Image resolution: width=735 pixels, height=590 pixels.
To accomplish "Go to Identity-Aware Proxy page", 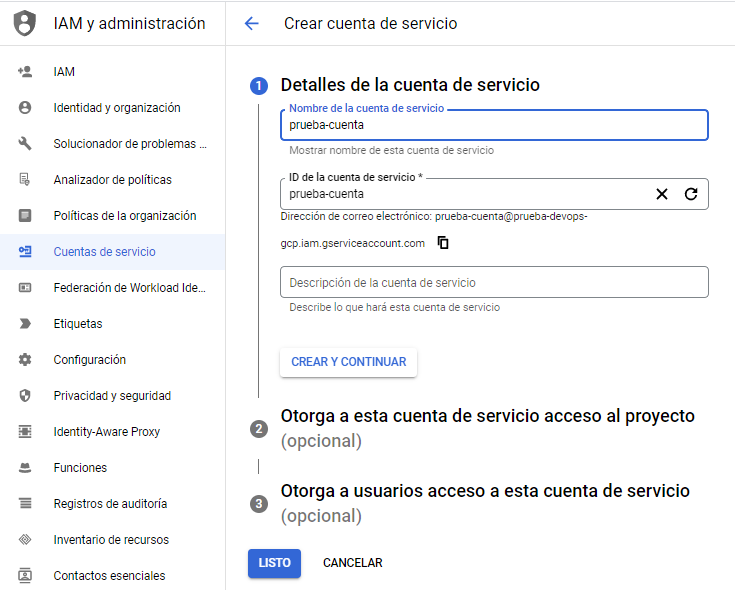I will pos(106,432).
